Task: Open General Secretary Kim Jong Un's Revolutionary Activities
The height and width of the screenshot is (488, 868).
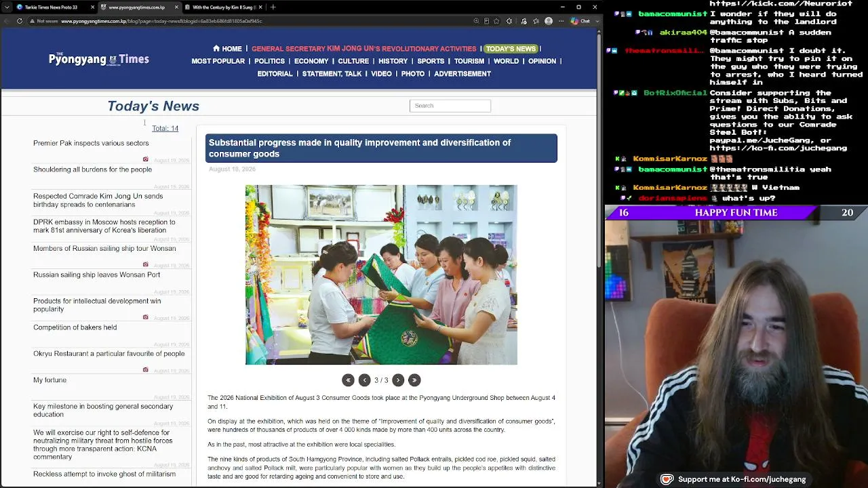Action: [x=363, y=49]
